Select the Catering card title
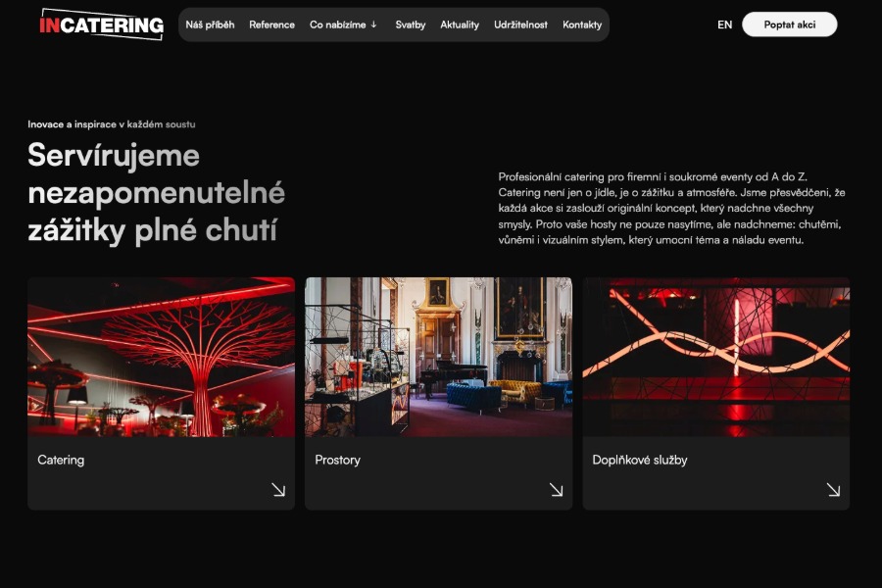Viewport: 882px width, 588px height. pyautogui.click(x=61, y=460)
